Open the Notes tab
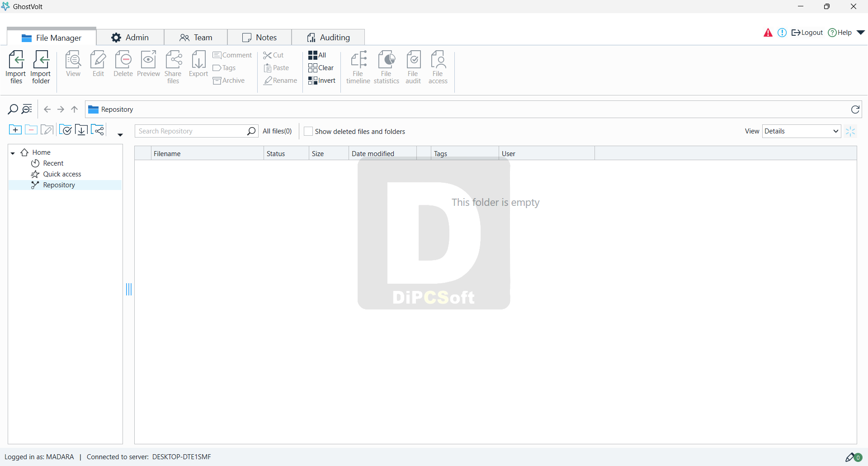 click(259, 38)
